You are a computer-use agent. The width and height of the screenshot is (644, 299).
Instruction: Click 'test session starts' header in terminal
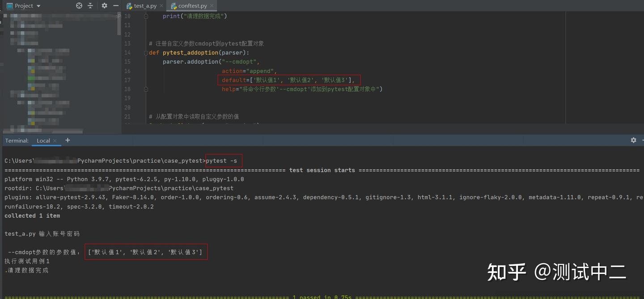[322, 170]
